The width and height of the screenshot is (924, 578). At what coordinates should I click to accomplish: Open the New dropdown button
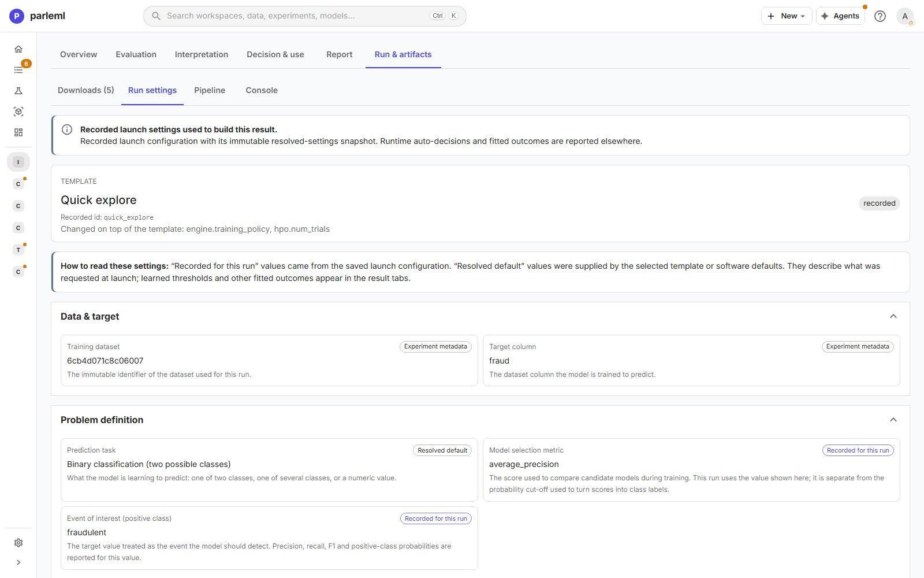[x=787, y=16]
